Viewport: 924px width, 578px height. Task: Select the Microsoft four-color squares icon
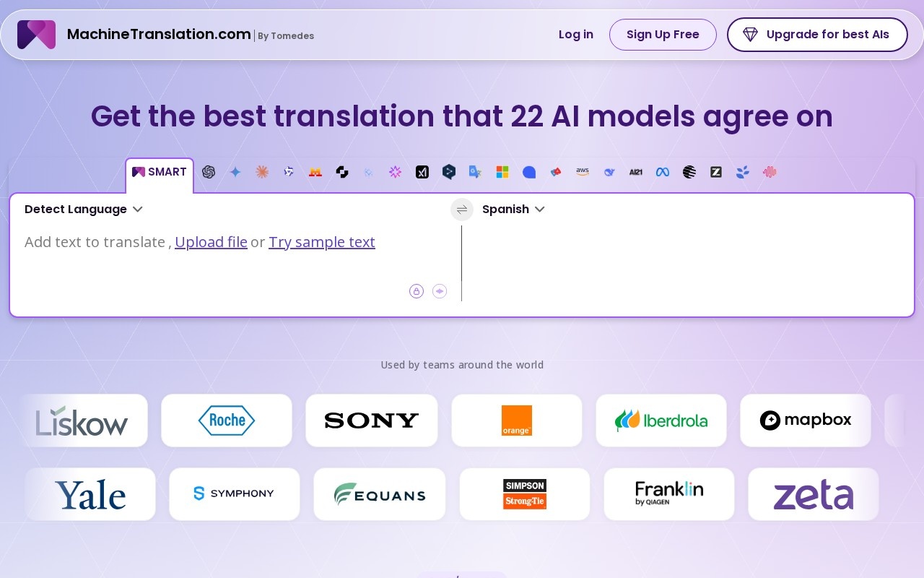502,172
